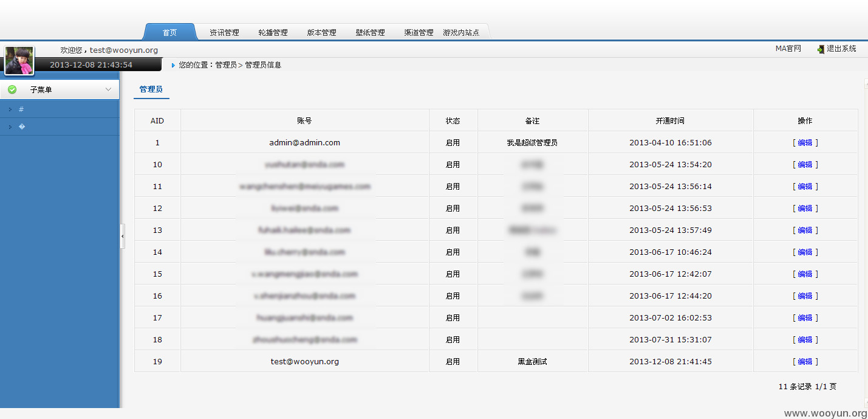Viewport: 868px width, 419px height.
Task: Click the 状态 column header
Action: tap(453, 121)
